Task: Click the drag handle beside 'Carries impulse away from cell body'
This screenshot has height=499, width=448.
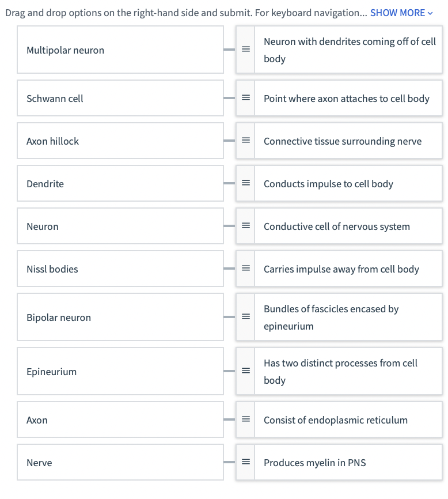Action: (x=246, y=269)
